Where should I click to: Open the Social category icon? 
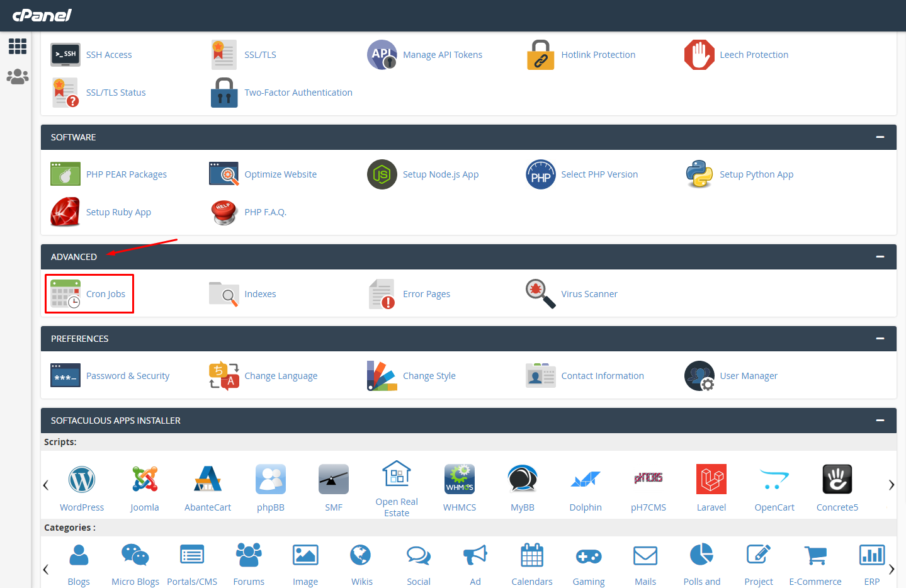click(x=419, y=555)
